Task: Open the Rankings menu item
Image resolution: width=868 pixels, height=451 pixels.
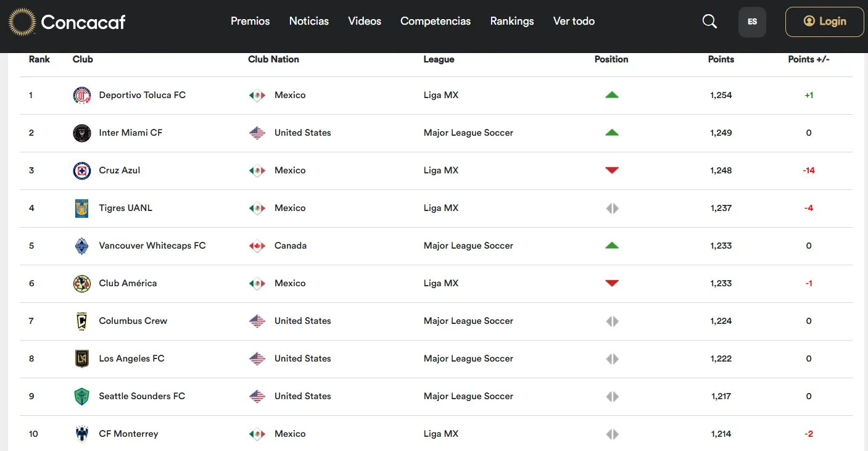Action: (x=512, y=21)
